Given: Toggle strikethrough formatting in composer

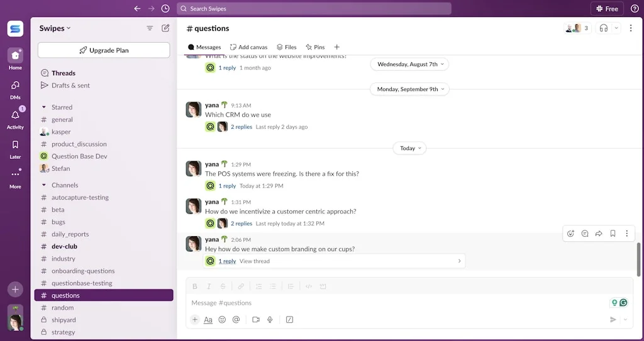Looking at the screenshot, I should click(x=223, y=286).
